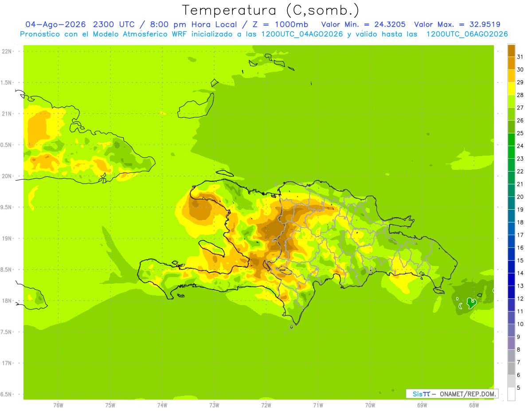
Task: Click the longitude axis label '69W'
Action: 422,405
